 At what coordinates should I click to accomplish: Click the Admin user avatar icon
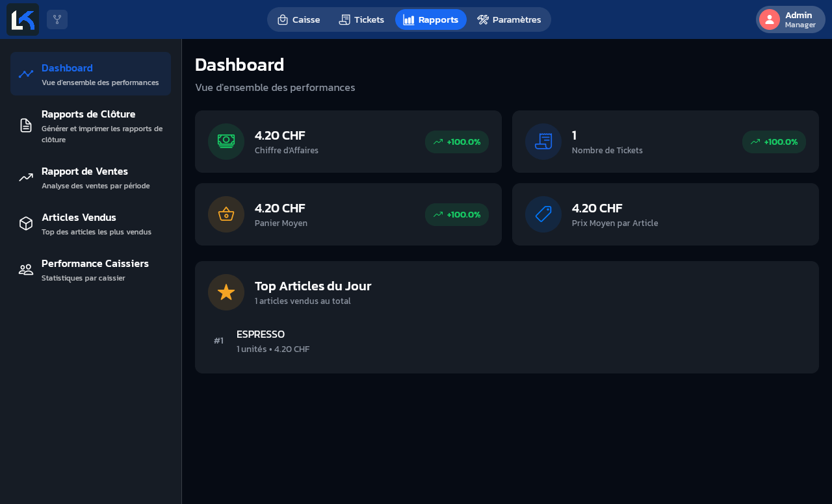click(770, 19)
